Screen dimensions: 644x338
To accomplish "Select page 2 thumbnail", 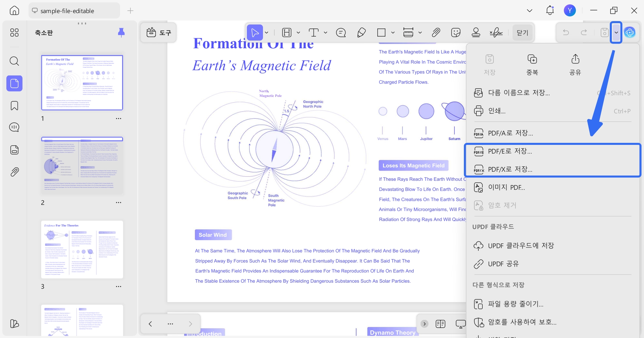I will [82, 166].
